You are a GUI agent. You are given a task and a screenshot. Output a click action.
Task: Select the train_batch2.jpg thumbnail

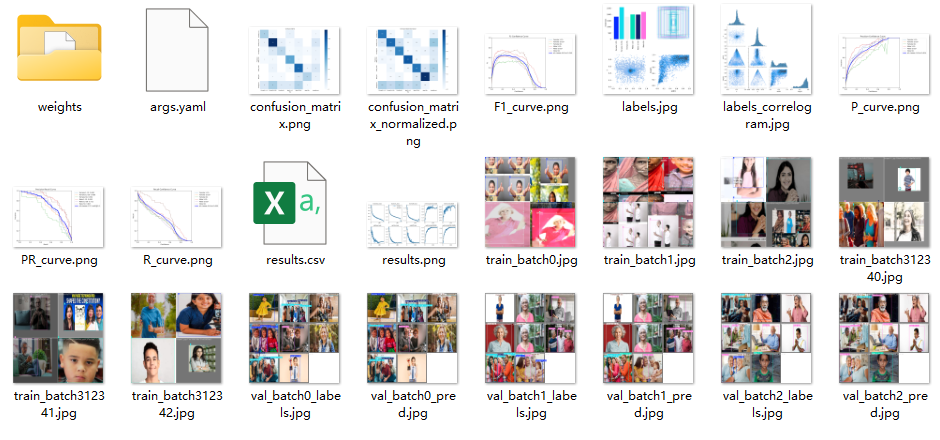(766, 202)
